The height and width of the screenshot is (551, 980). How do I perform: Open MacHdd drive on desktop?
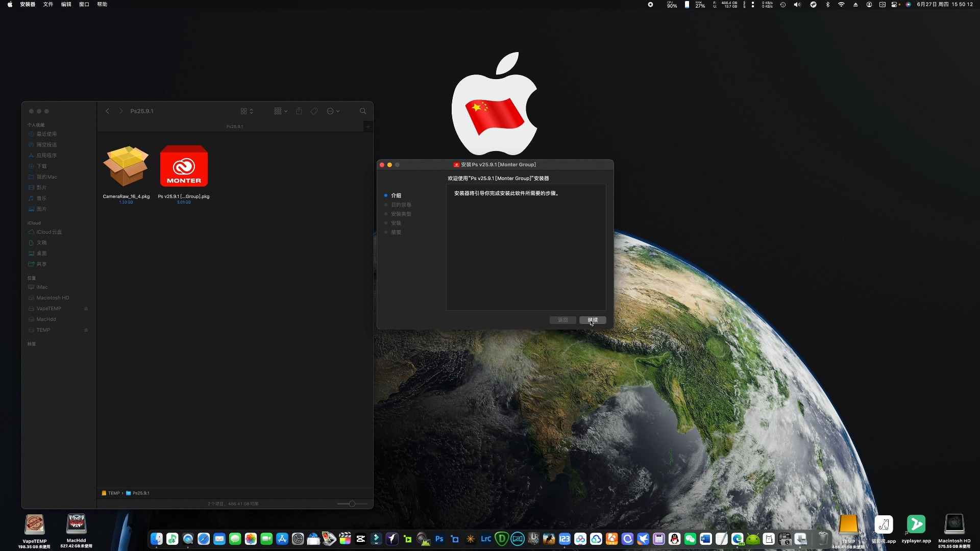coord(76,531)
